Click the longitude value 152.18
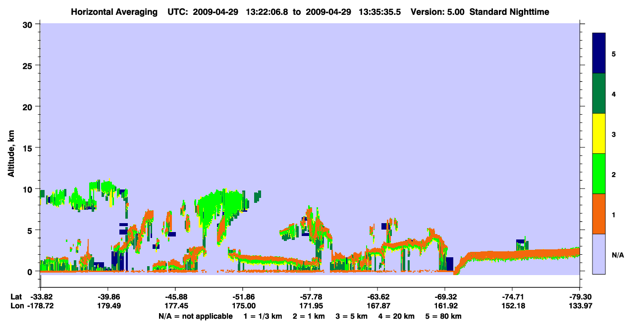The width and height of the screenshot is (644, 330). click(512, 306)
